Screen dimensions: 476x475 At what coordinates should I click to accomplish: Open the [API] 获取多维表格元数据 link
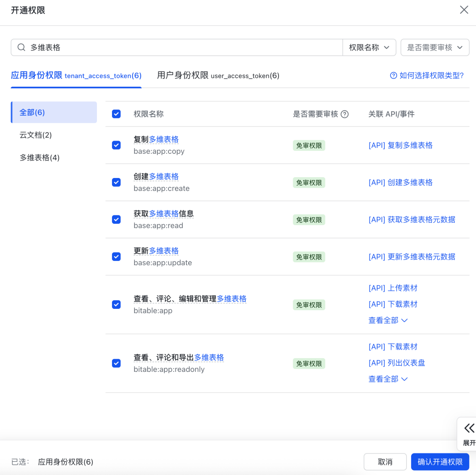[x=412, y=219]
